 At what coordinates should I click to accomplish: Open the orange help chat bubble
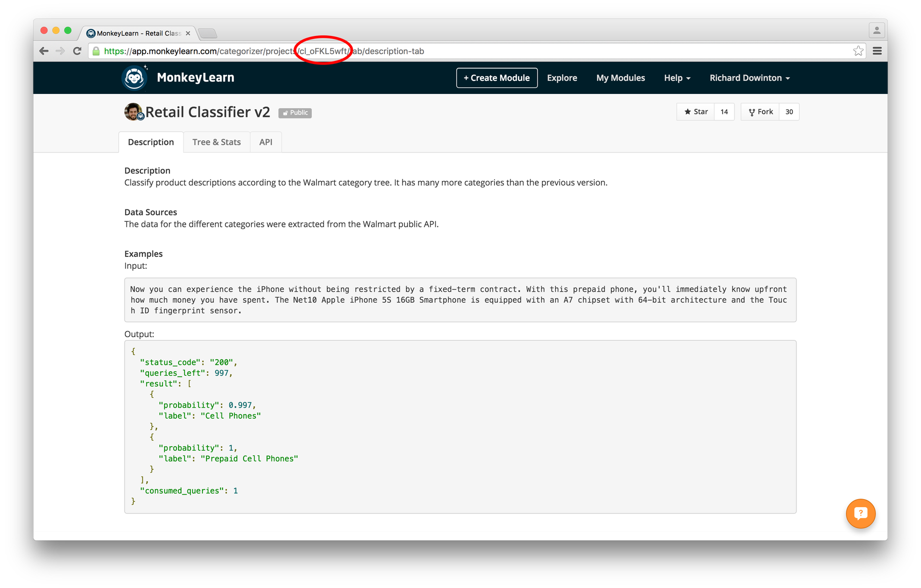tap(860, 513)
